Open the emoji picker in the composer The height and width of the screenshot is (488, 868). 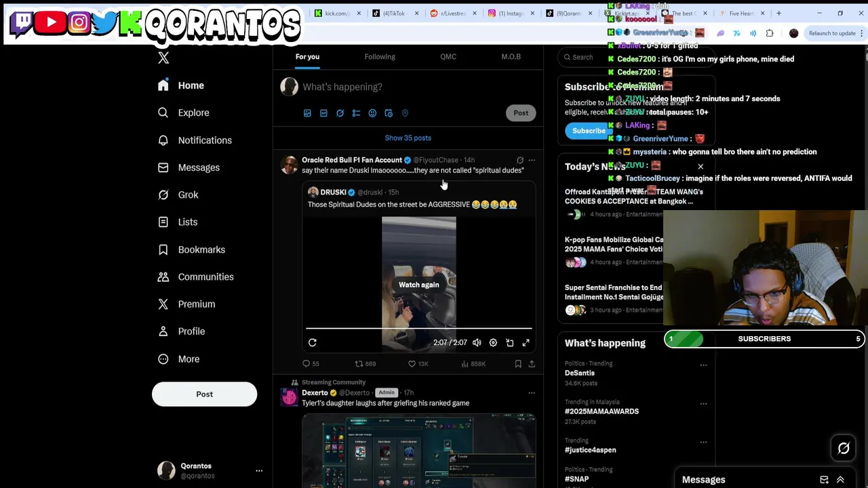[x=372, y=113]
